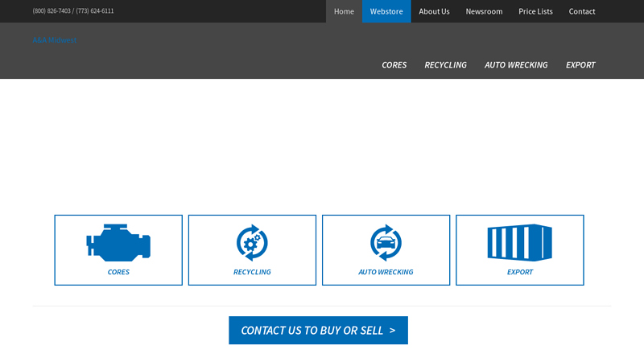Viewport: 644px width, 362px height.
Task: Select Contact in the top menu
Action: click(x=582, y=11)
